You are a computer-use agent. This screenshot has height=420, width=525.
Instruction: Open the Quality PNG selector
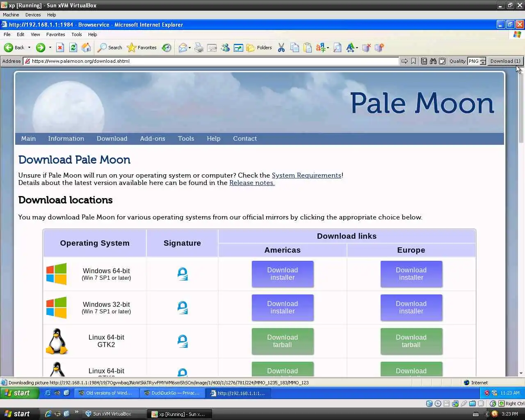pyautogui.click(x=477, y=61)
